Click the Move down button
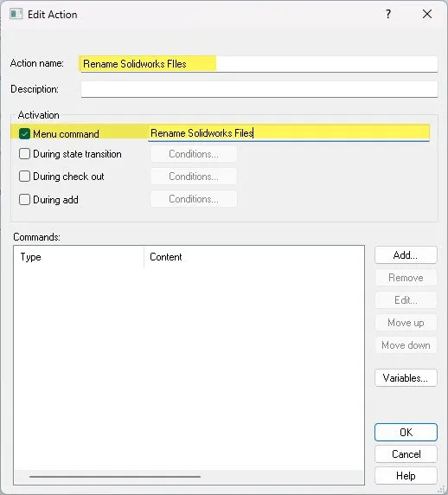Viewport: 448px width, 495px height. (406, 345)
